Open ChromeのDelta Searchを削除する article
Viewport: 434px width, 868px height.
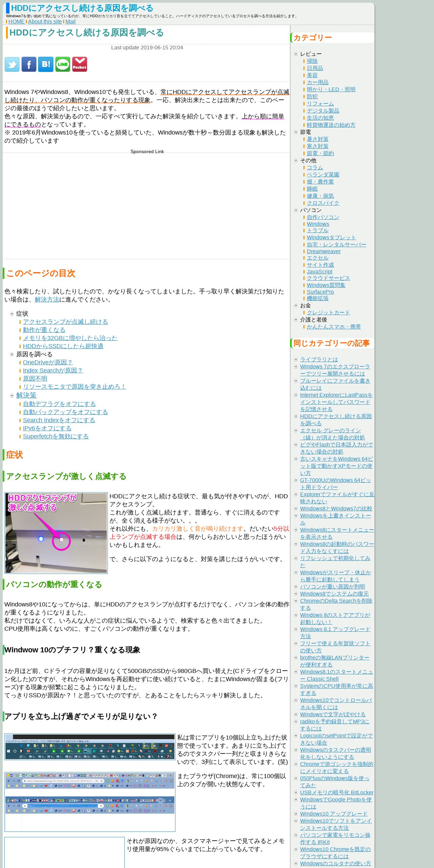click(x=336, y=604)
